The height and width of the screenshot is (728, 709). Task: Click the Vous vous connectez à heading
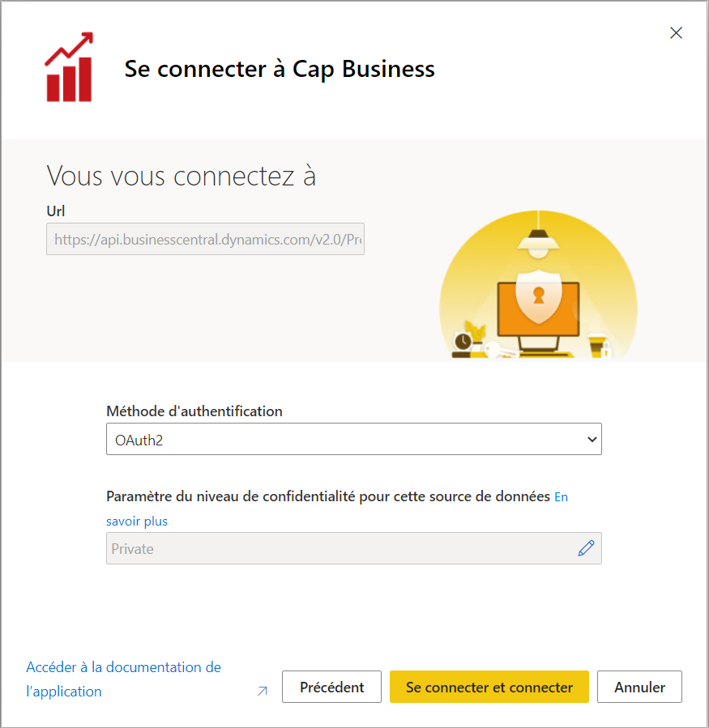pos(182,176)
